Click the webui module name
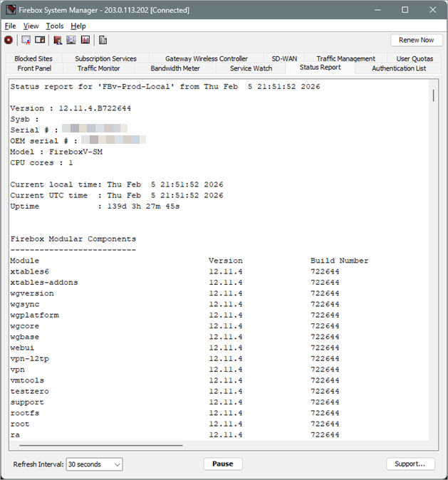 (22, 348)
